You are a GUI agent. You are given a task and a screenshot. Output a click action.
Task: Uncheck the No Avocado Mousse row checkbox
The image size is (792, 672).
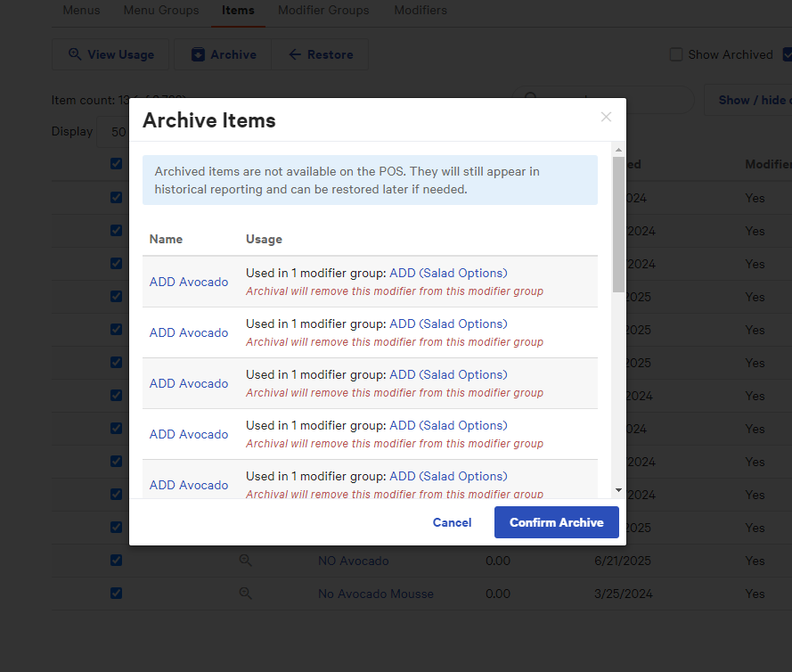click(116, 594)
